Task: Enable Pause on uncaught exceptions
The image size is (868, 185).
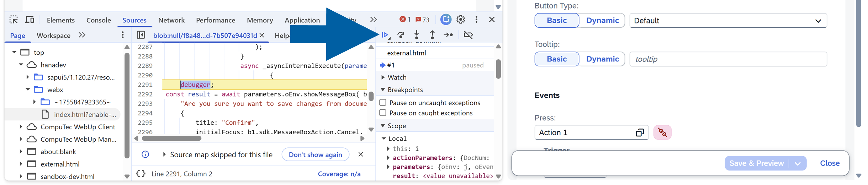Action: pyautogui.click(x=383, y=103)
